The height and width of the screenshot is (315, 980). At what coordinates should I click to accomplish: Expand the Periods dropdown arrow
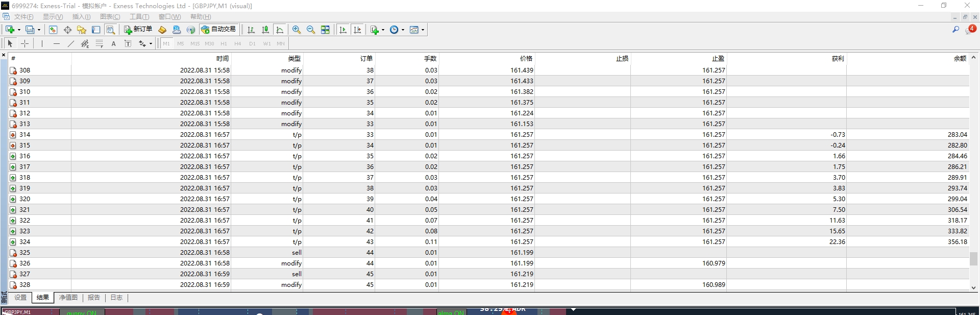coord(403,30)
